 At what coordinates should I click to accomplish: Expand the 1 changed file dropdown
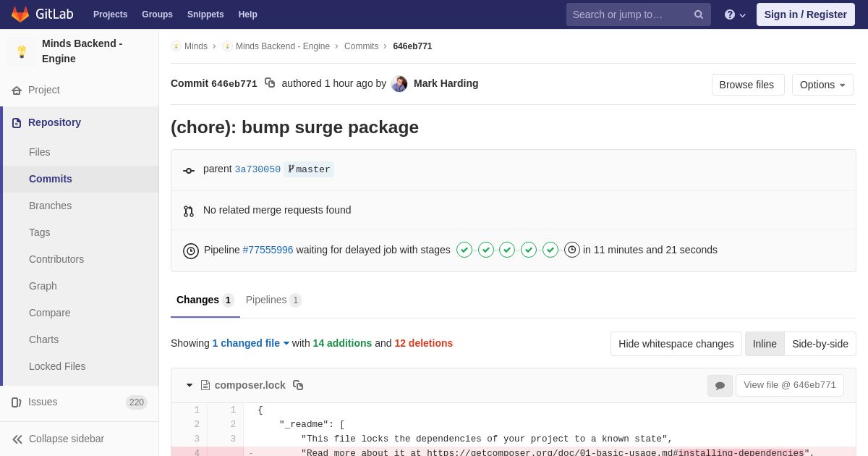coord(250,343)
